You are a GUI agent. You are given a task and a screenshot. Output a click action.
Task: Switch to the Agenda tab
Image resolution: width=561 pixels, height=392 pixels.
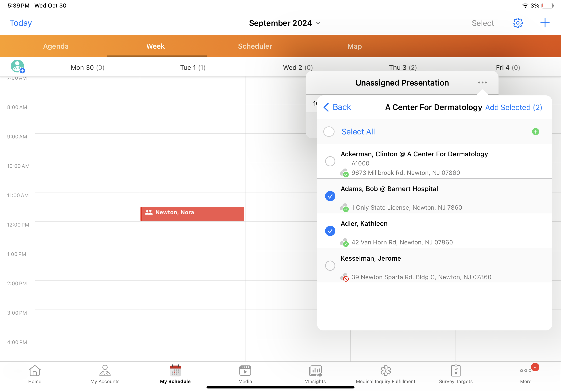point(56,46)
